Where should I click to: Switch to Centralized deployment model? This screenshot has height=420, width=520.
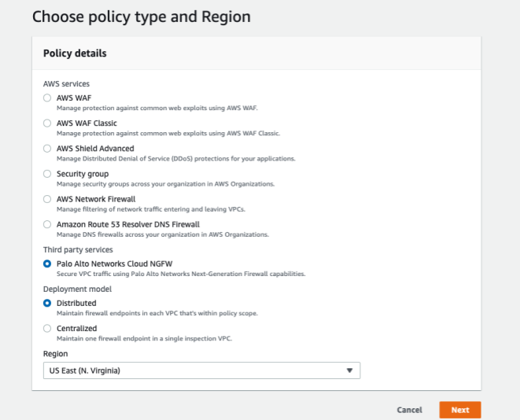[x=48, y=328]
